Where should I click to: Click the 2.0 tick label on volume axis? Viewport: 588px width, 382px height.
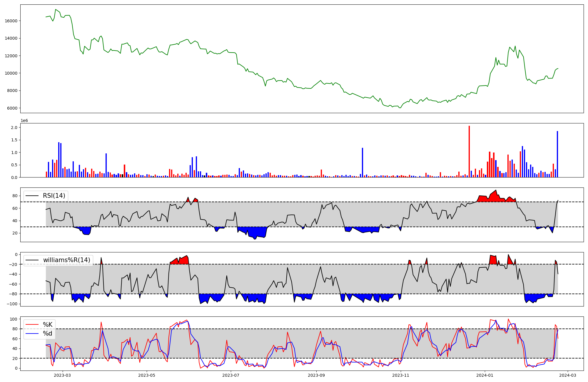14,128
